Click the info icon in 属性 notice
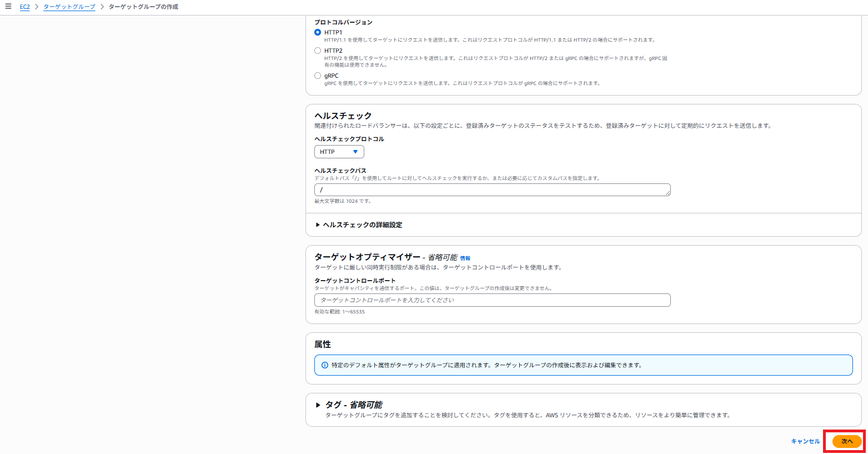868x454 pixels. pos(325,365)
